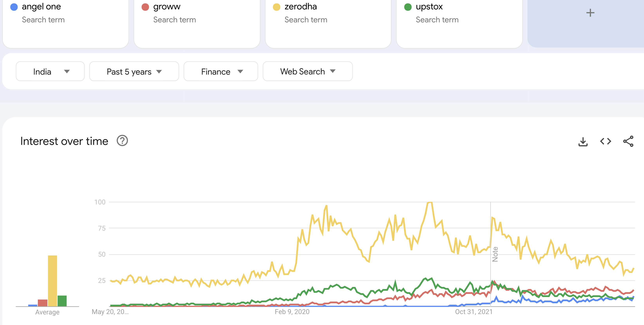Click the green dot beside upstox
Screen dimensions: 644x325
pos(408,7)
